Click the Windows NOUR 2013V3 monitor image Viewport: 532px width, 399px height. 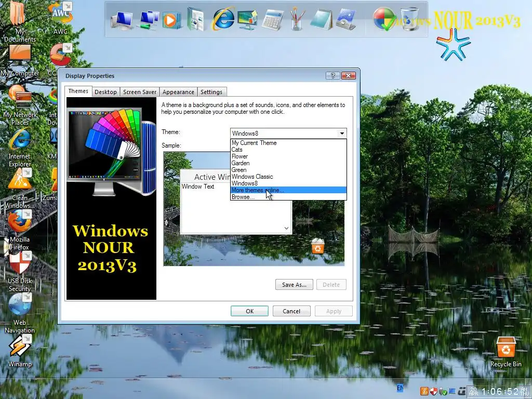(111, 198)
